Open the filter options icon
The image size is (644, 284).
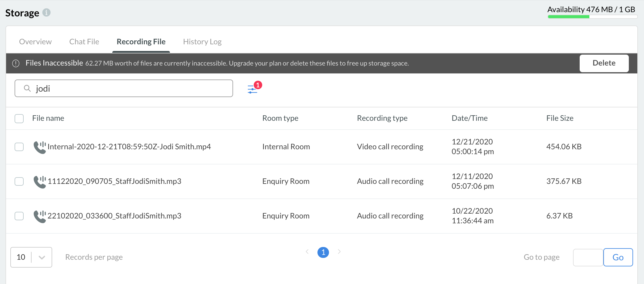tap(253, 89)
